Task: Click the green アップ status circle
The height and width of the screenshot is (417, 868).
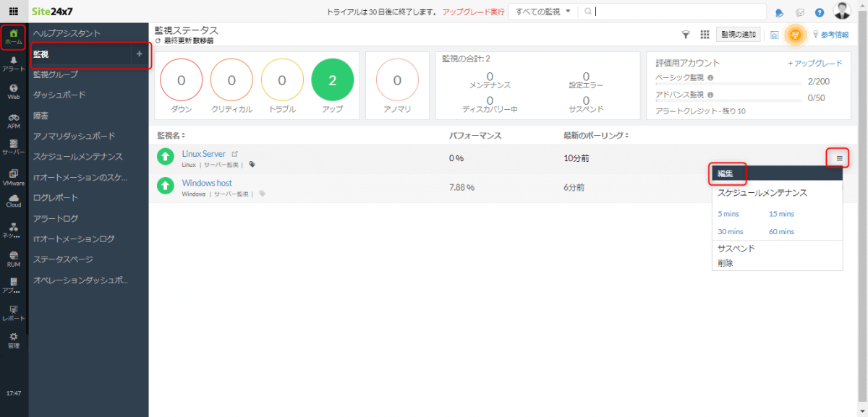Action: tap(333, 80)
